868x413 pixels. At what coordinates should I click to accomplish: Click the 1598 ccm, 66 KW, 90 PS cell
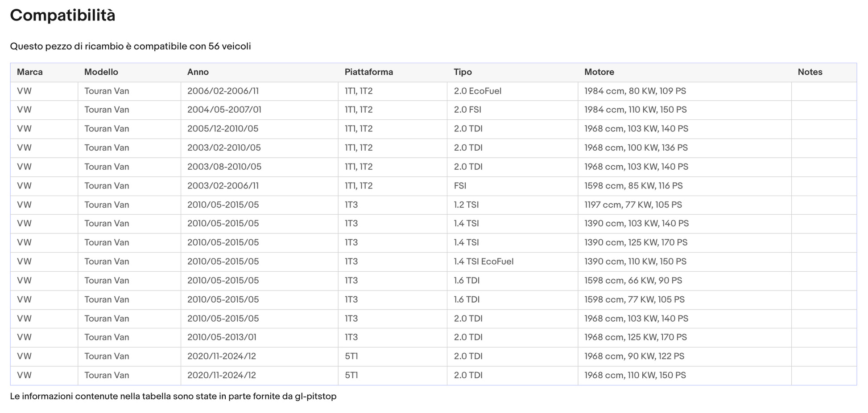click(685, 281)
